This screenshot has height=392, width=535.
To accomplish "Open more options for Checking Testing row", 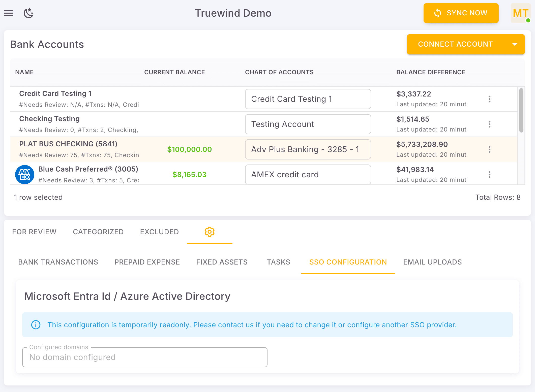I will point(489,124).
